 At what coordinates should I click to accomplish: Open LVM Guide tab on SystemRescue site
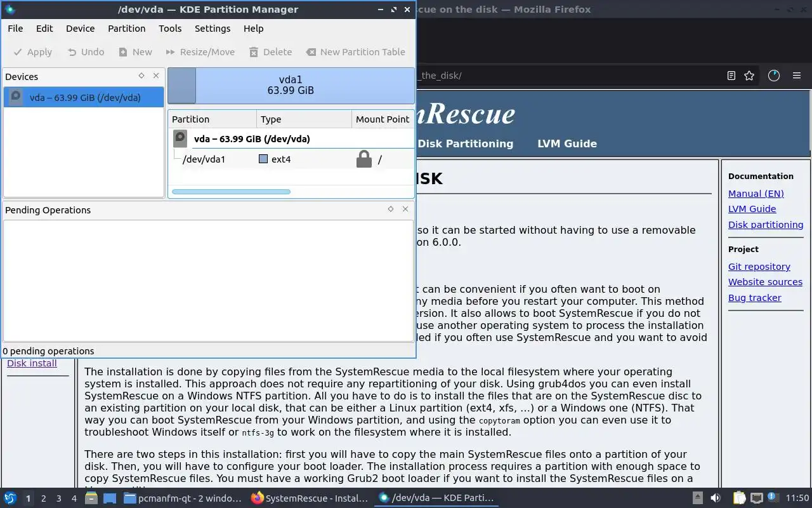(567, 144)
